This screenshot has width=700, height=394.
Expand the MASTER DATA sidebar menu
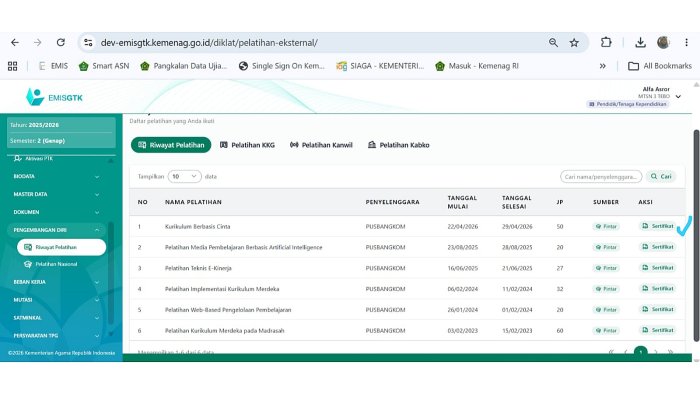(56, 194)
